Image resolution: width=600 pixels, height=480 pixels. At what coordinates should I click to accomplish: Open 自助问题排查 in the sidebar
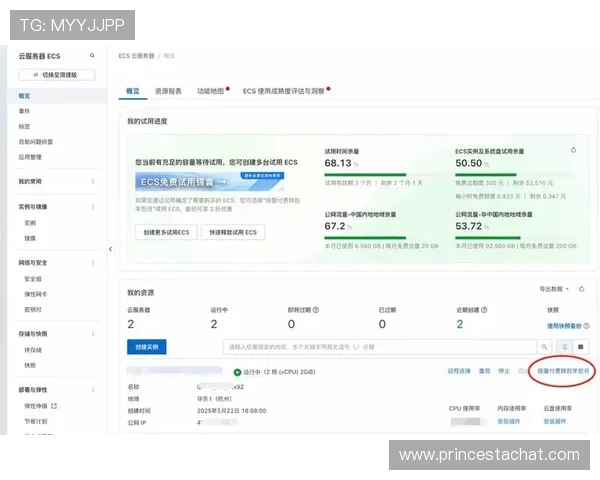coord(36,142)
